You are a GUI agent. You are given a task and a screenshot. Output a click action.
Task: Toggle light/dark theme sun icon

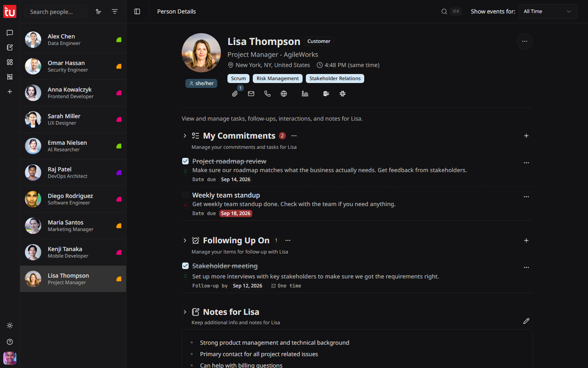(x=10, y=325)
